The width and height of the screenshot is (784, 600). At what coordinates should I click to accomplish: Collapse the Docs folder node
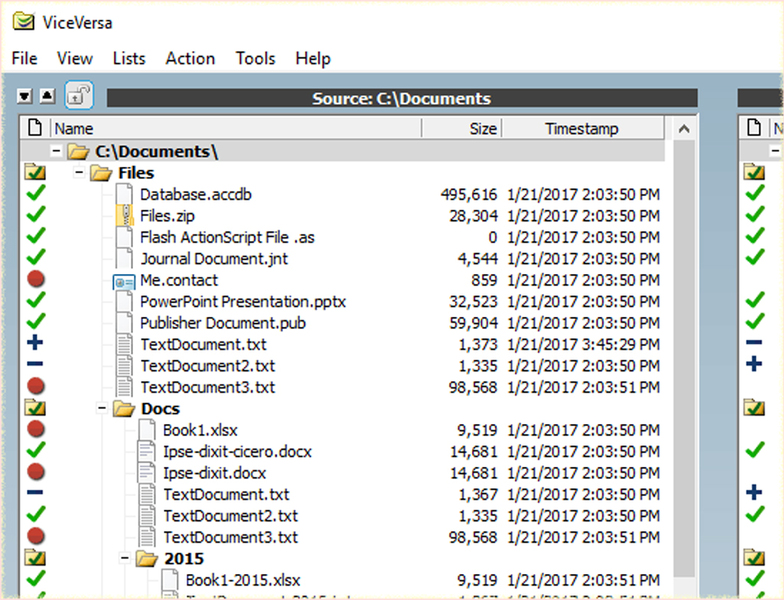pyautogui.click(x=102, y=408)
